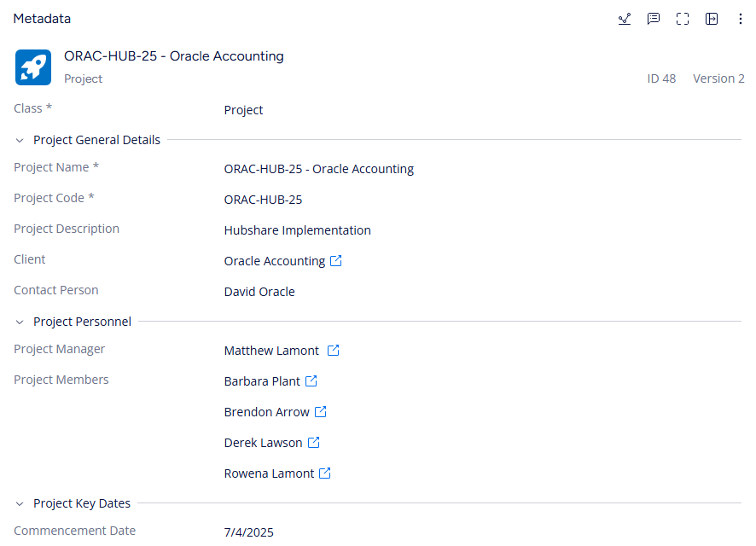The width and height of the screenshot is (756, 546).
Task: Click the pop-out panel icon
Action: (711, 19)
